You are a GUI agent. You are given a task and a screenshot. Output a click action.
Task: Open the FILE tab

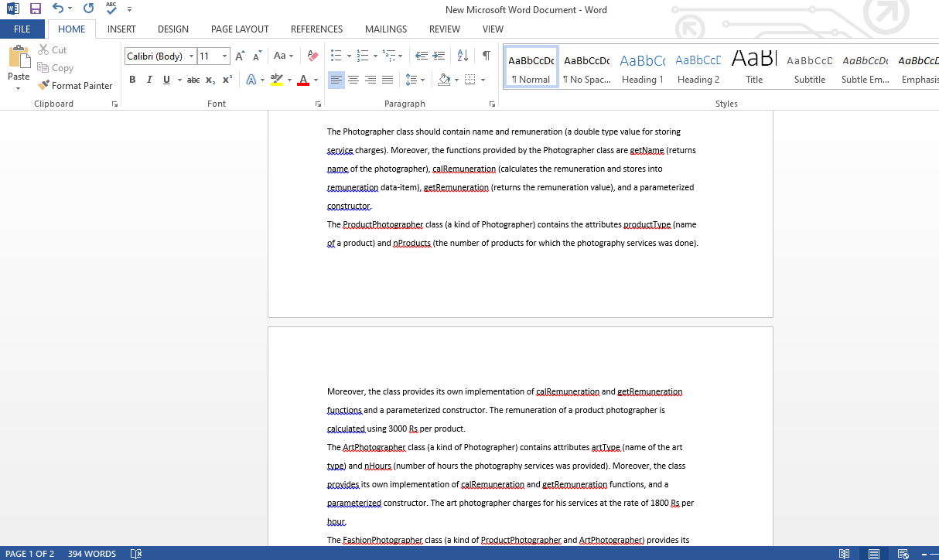(x=22, y=29)
